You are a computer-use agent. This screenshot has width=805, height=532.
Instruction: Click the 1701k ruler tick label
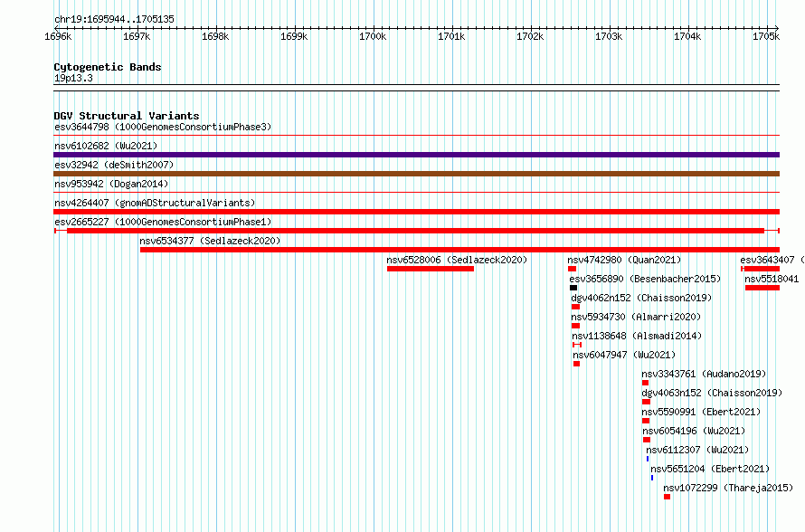coord(451,36)
